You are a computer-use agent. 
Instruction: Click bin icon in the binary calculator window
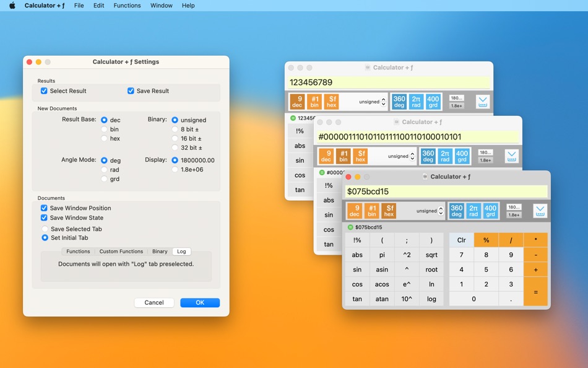tap(343, 156)
